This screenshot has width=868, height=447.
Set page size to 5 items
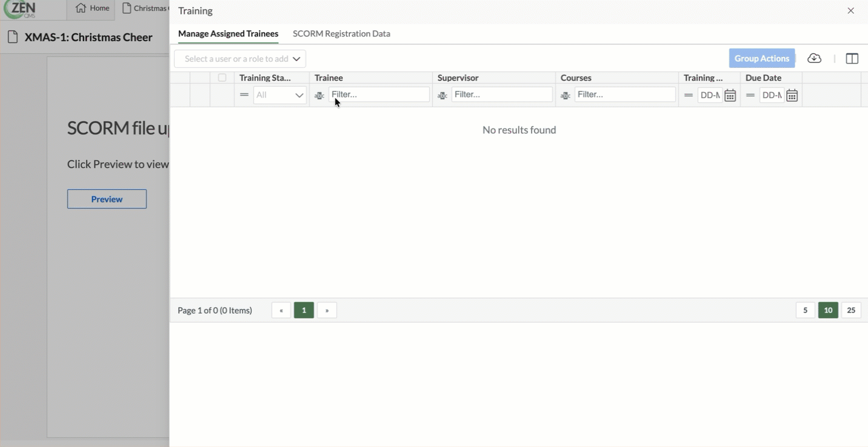coord(805,310)
